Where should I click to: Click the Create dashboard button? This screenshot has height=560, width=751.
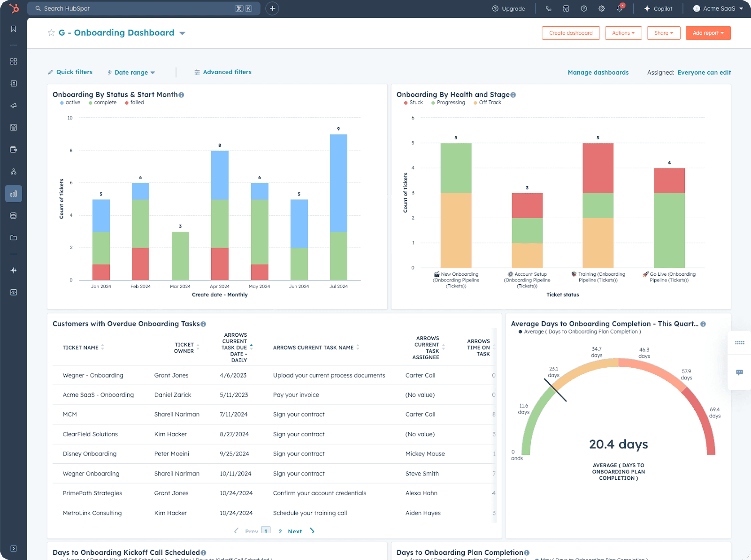tap(571, 33)
